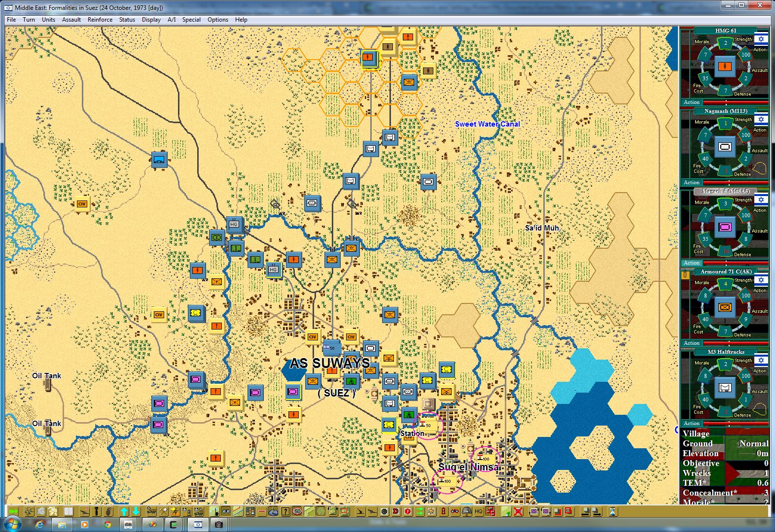Toggle the 50 objectives toolbar button
The width and height of the screenshot is (775, 532).
click(297, 511)
